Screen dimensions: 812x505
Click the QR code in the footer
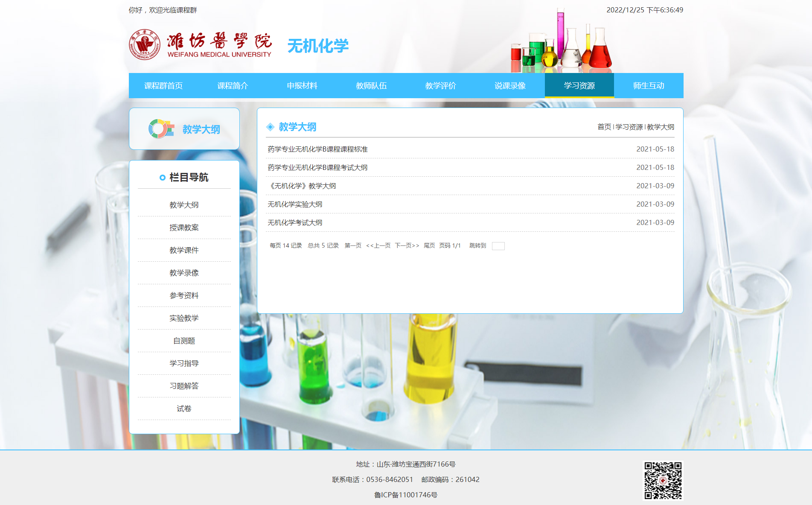tap(663, 480)
